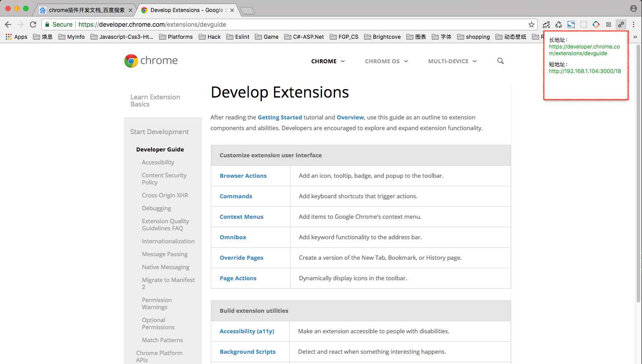
Task: Open the Override Pages link
Action: click(x=241, y=258)
